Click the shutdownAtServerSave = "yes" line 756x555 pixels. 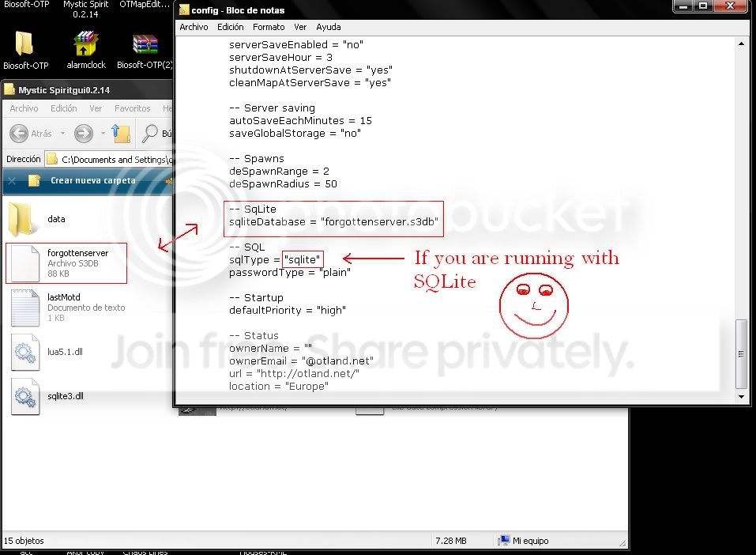[x=310, y=70]
